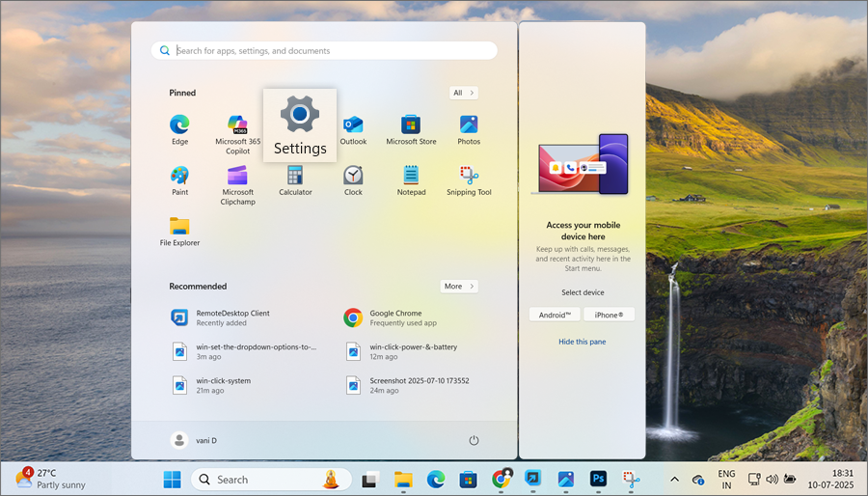
Task: Select iPhone device option
Action: pyautogui.click(x=609, y=315)
